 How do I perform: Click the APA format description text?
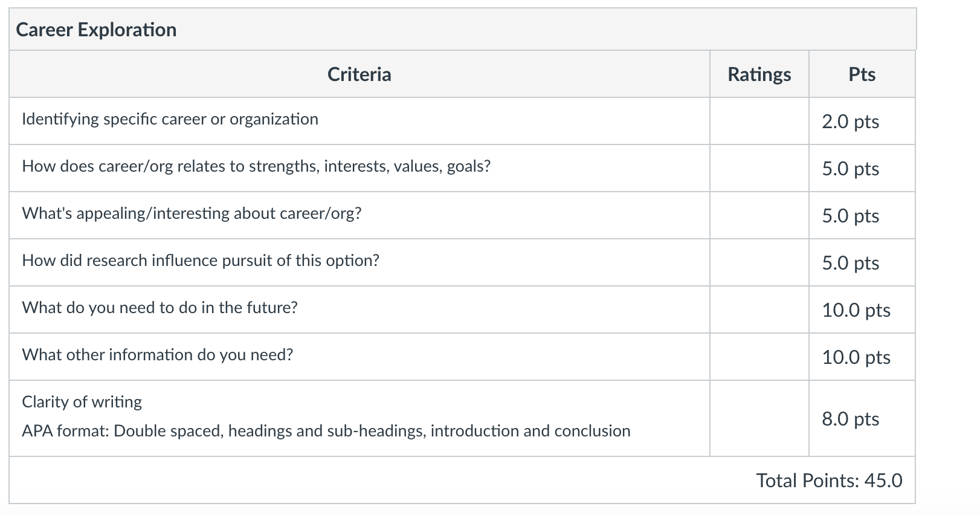[326, 431]
